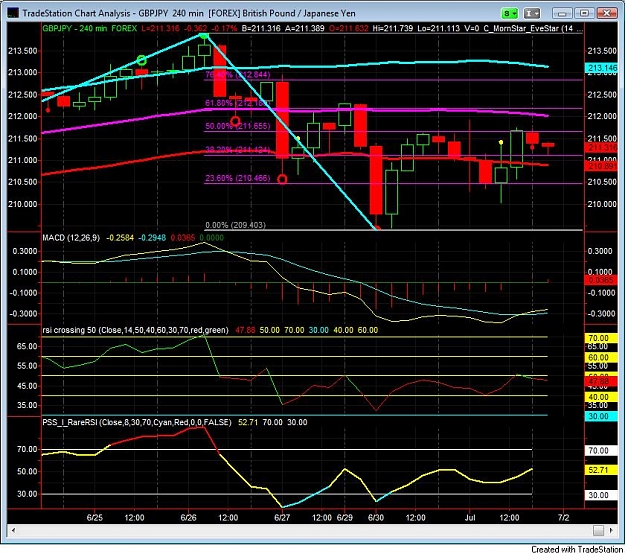Select the rsi crossing 50 indicator label
Screen dimensions: 625x554
coord(135,330)
